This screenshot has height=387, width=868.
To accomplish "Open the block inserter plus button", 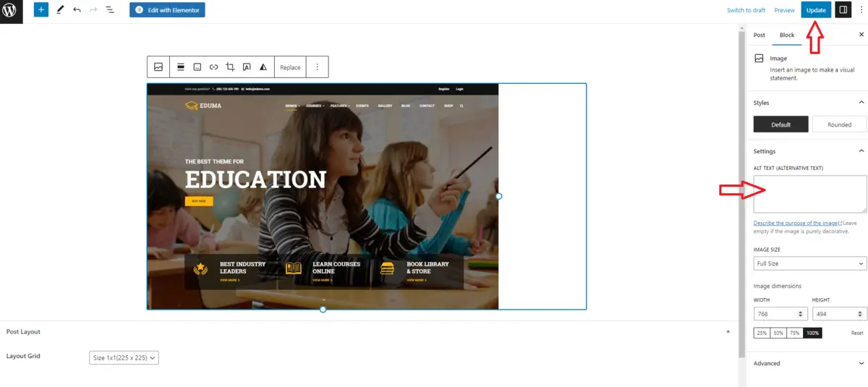I will pyautogui.click(x=41, y=10).
